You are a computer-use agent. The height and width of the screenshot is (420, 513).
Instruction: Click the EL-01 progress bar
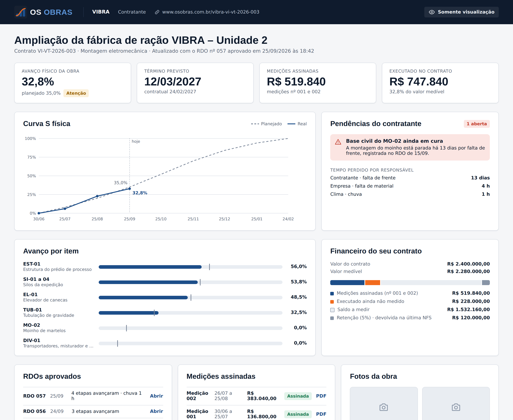(191, 297)
